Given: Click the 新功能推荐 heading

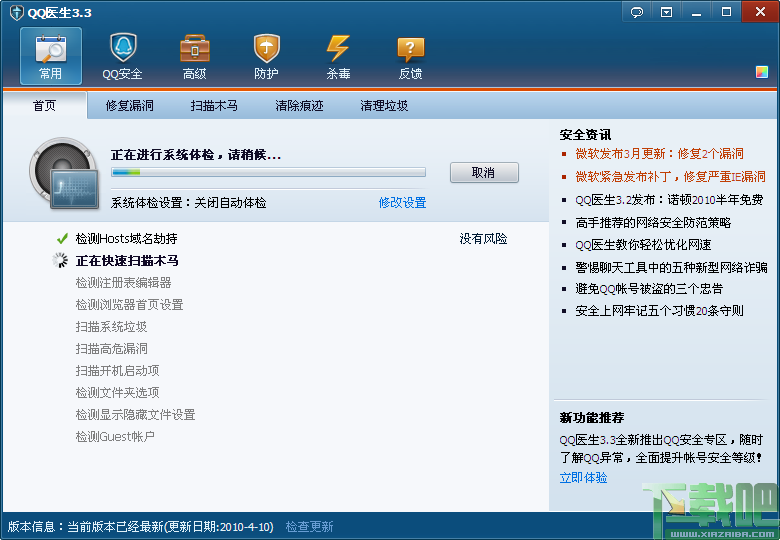Looking at the screenshot, I should click(x=591, y=417).
